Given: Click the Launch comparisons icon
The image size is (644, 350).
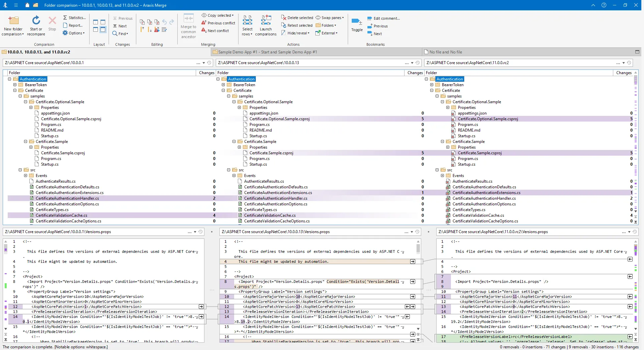Looking at the screenshot, I should (266, 20).
